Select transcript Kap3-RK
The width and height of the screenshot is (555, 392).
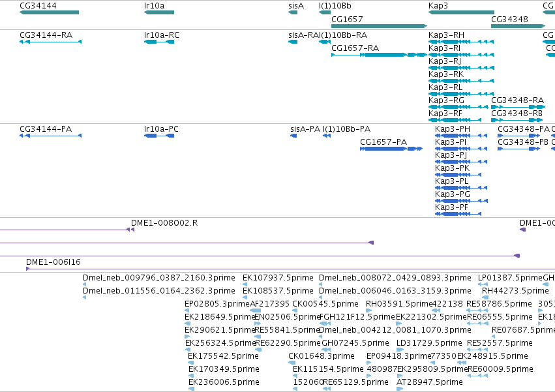461,81
